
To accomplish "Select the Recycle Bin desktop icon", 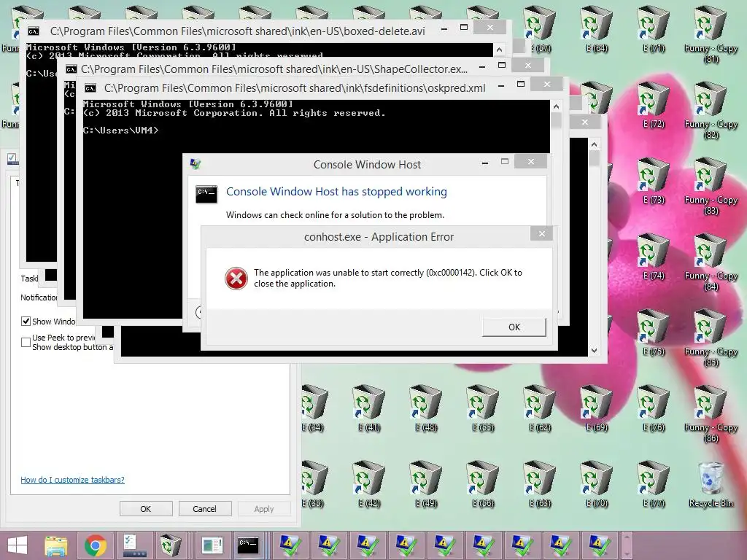I will 711,484.
